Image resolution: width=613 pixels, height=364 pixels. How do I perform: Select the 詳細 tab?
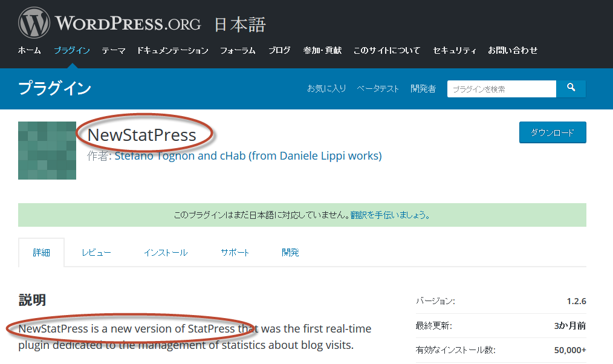[42, 253]
